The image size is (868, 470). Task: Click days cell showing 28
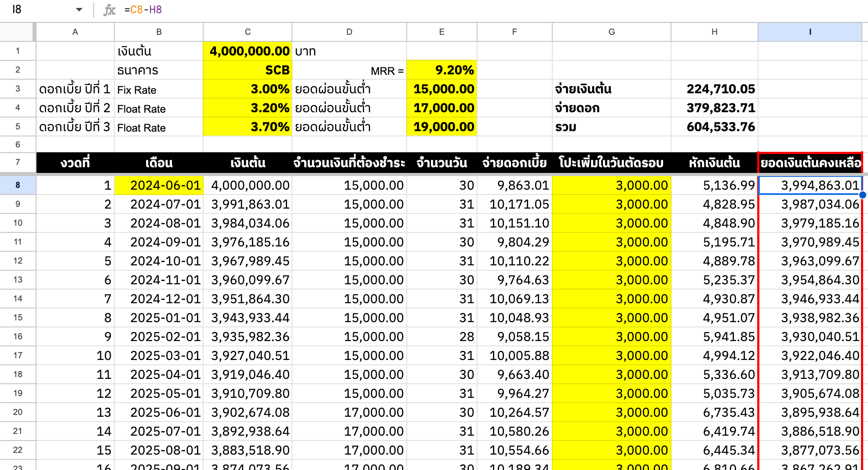[x=442, y=337]
